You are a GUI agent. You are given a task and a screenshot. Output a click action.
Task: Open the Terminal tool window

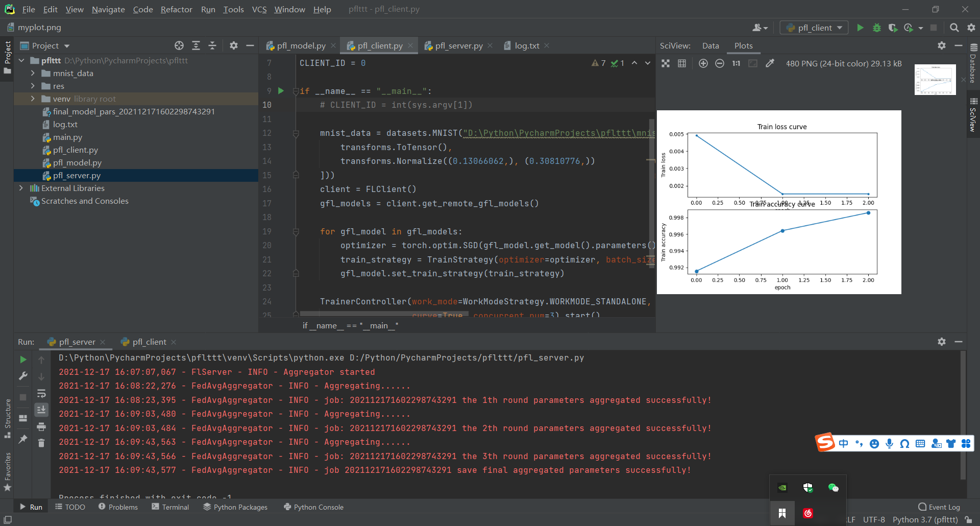[170, 507]
